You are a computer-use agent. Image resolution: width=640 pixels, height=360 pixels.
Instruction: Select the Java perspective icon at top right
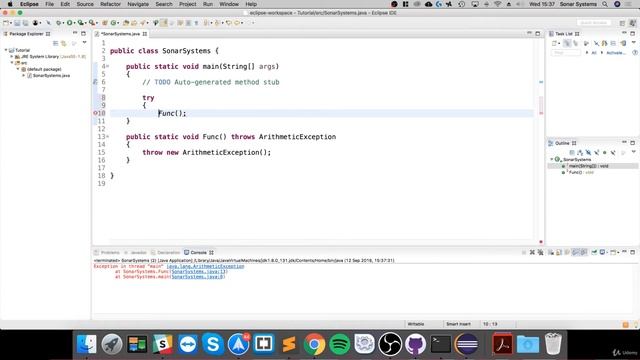[633, 23]
